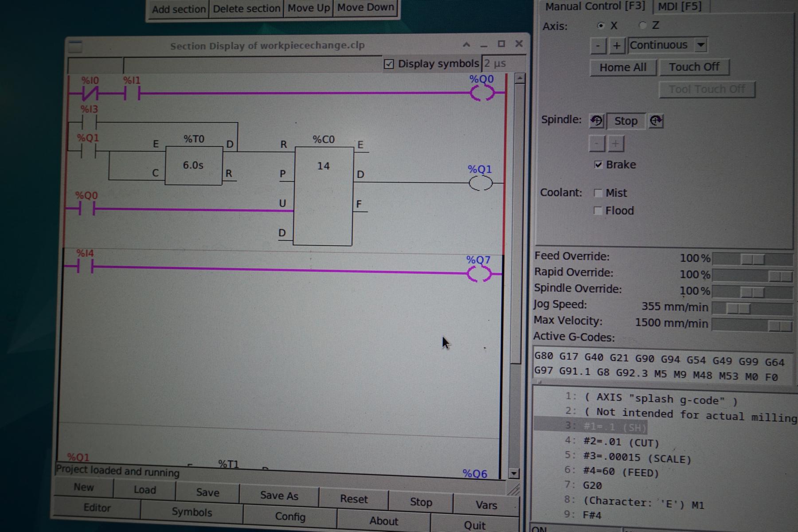The width and height of the screenshot is (798, 532).
Task: Enable Flood coolant checkbox
Action: pos(598,211)
